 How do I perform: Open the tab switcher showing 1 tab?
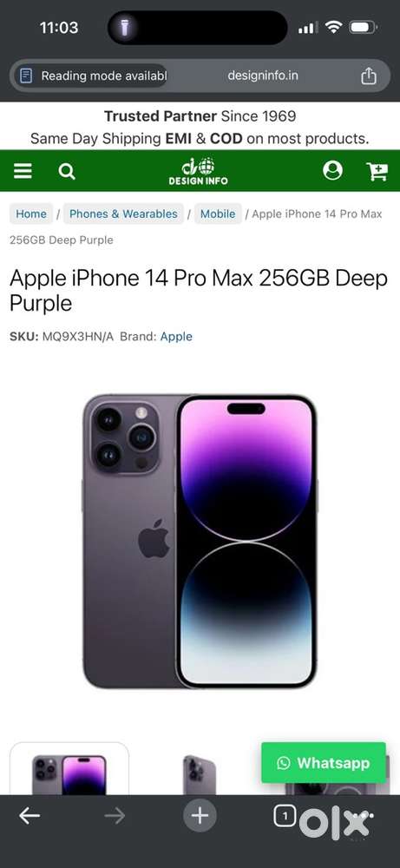pos(285,815)
